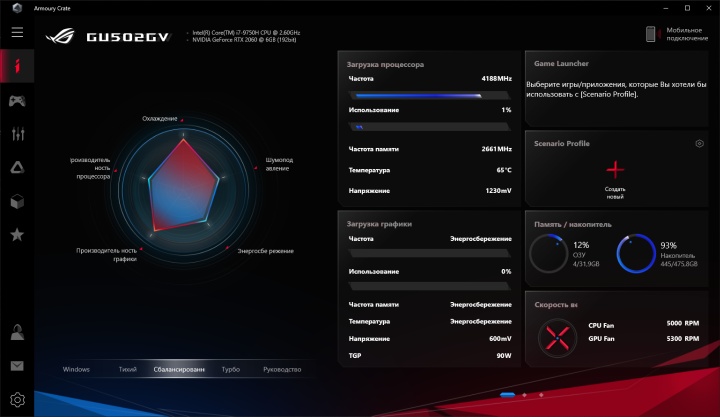
Task: Open the envelope news sidebar icon
Action: click(17, 366)
